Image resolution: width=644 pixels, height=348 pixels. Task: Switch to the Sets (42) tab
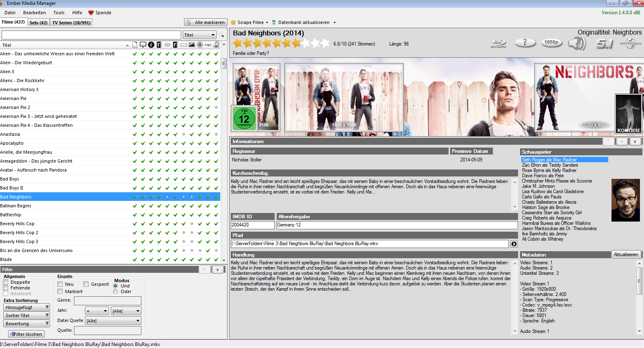pyautogui.click(x=39, y=23)
